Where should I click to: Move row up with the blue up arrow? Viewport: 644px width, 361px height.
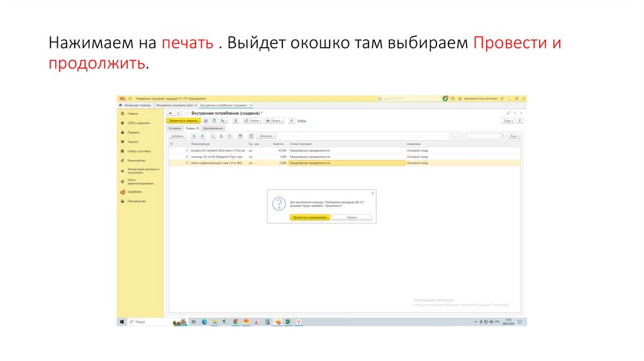pos(194,136)
